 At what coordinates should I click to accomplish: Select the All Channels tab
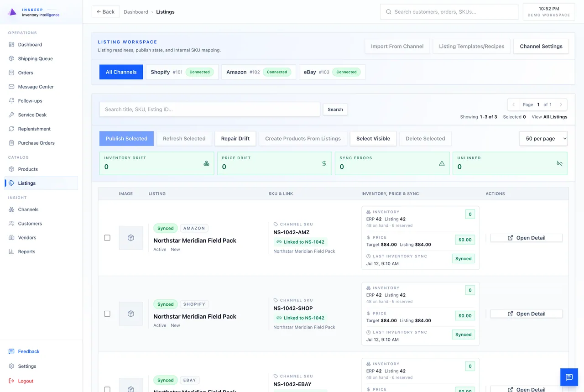tap(121, 72)
